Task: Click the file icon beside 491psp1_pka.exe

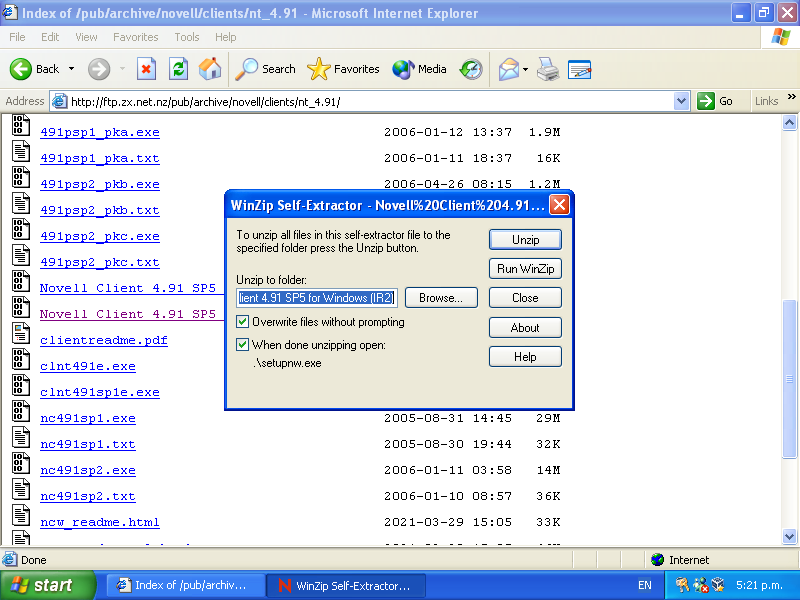Action: point(21,126)
